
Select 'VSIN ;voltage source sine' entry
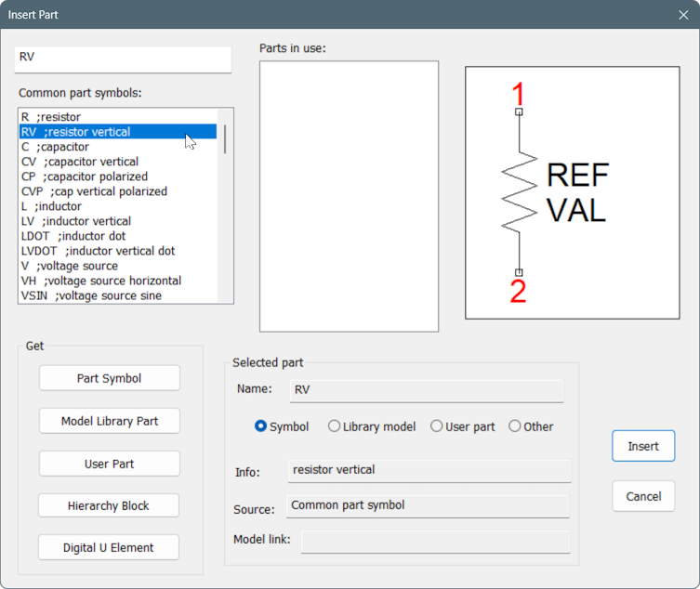tap(118, 295)
